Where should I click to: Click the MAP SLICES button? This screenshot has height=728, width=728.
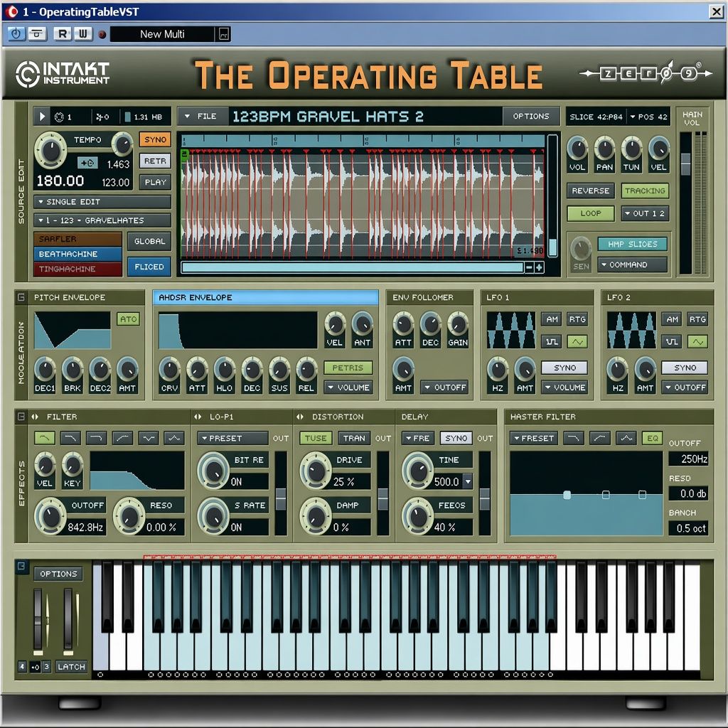[632, 244]
